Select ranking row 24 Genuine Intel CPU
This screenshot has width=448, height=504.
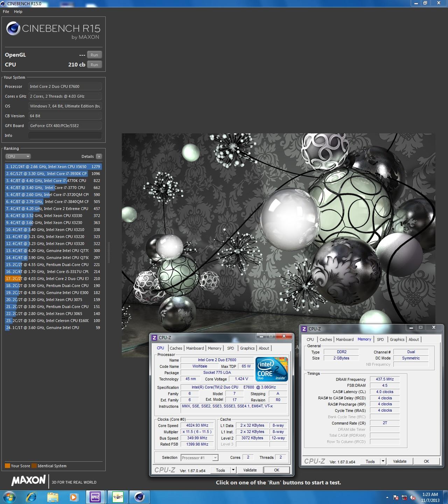coord(53,328)
